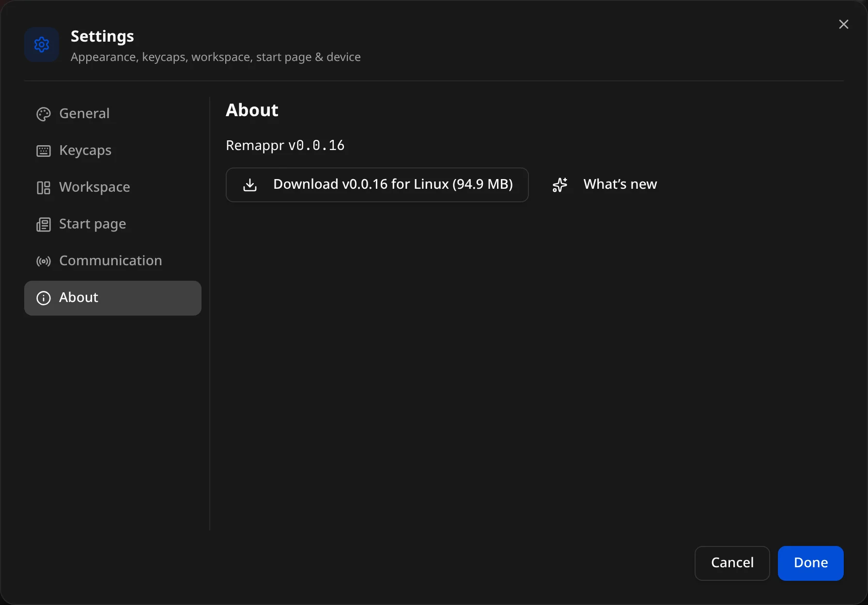Confirm settings with Done button
The width and height of the screenshot is (868, 605).
click(x=810, y=563)
